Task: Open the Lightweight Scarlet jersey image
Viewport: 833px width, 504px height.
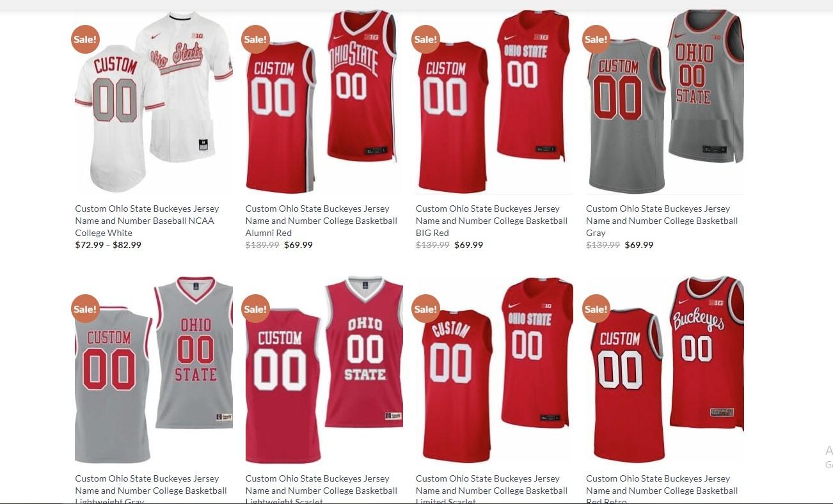Action: pos(324,370)
